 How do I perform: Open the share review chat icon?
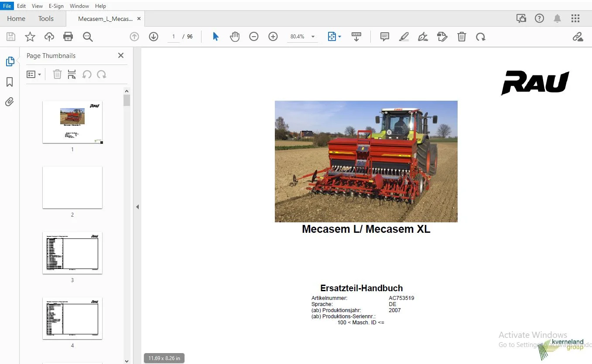click(521, 18)
